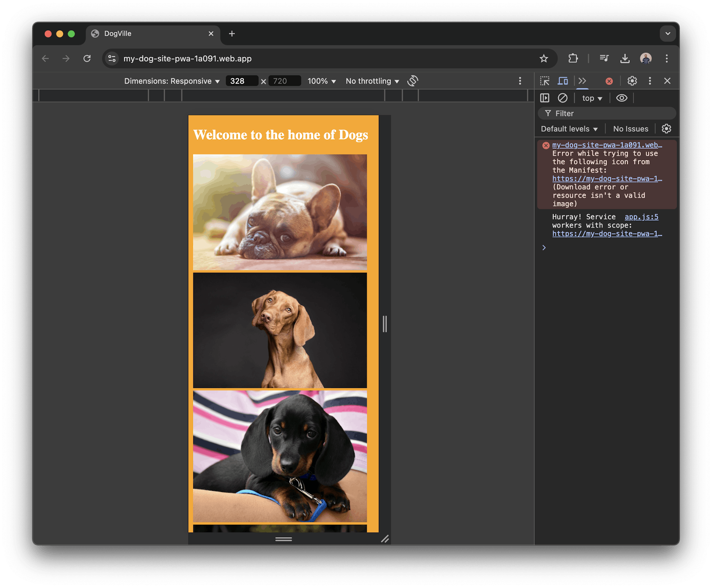This screenshot has height=588, width=712.
Task: Open DevTools settings gear
Action: click(632, 81)
